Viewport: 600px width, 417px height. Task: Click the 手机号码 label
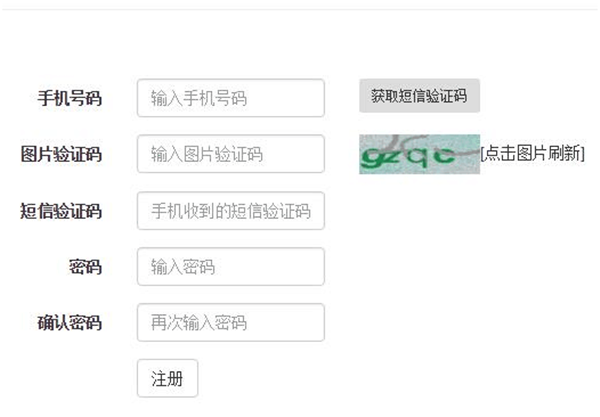coord(69,99)
